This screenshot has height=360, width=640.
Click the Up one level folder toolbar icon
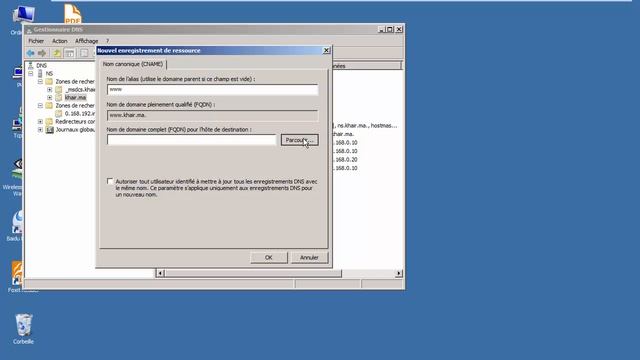coord(57,53)
